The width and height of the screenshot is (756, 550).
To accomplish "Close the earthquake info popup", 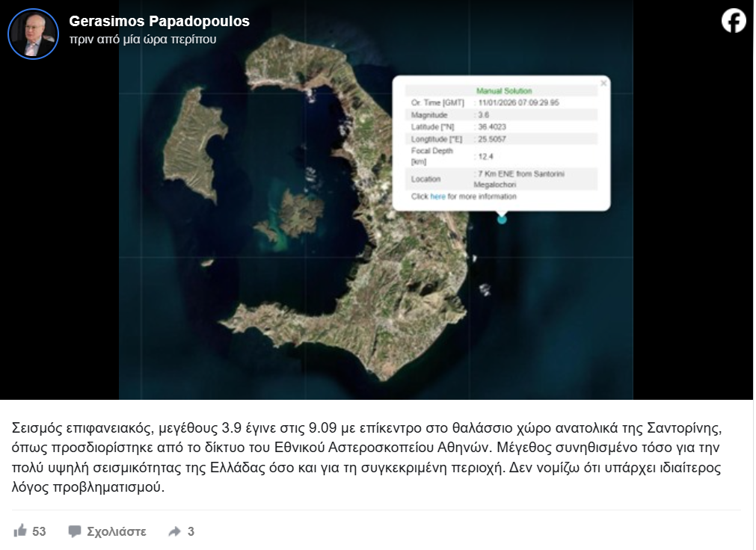I will [x=603, y=84].
